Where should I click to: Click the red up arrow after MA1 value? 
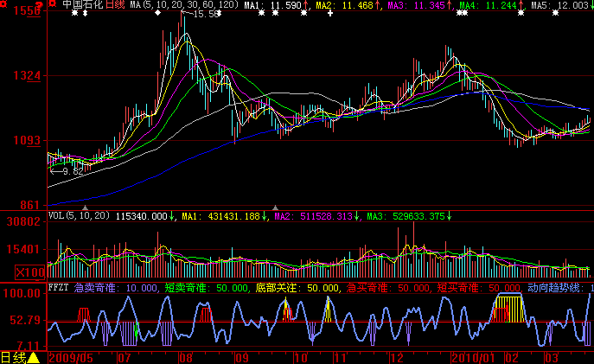[305, 5]
